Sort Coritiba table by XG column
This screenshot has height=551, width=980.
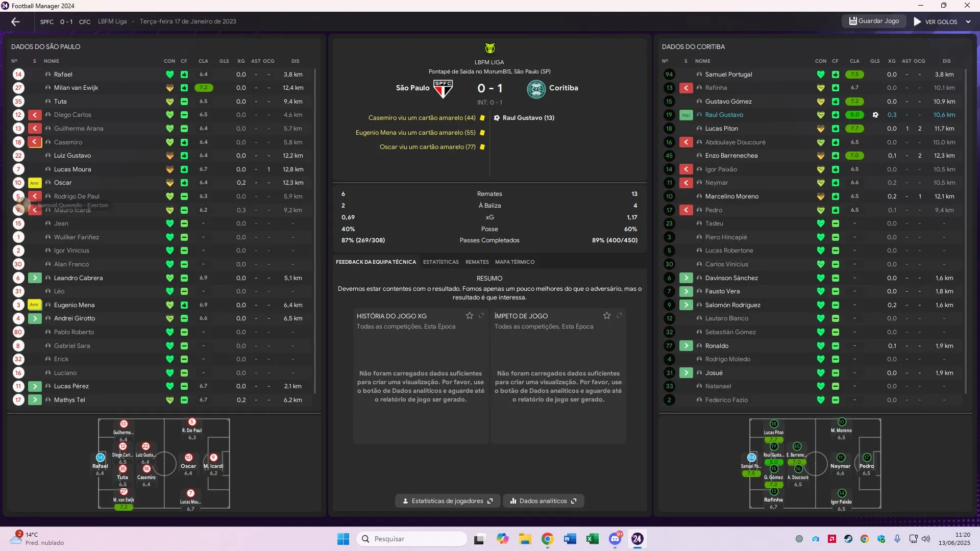[892, 61]
